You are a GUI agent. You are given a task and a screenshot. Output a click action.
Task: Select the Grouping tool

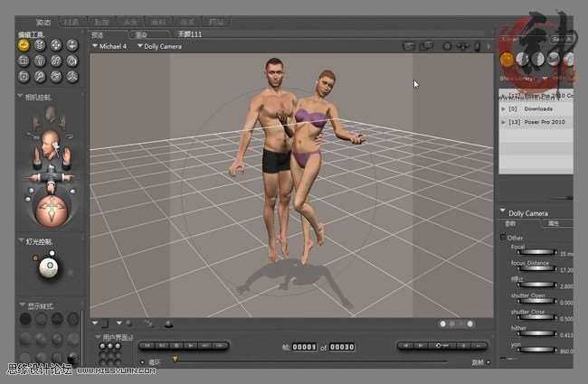pos(24,77)
